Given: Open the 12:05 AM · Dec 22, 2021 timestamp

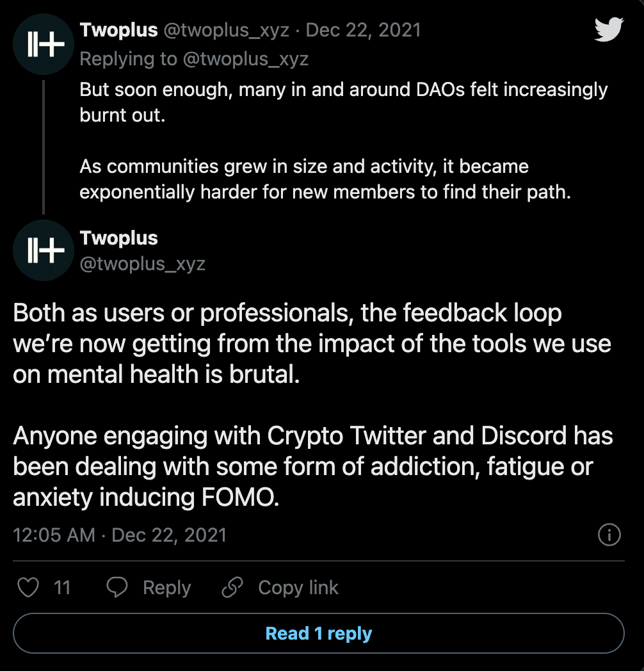Looking at the screenshot, I should [x=120, y=535].
